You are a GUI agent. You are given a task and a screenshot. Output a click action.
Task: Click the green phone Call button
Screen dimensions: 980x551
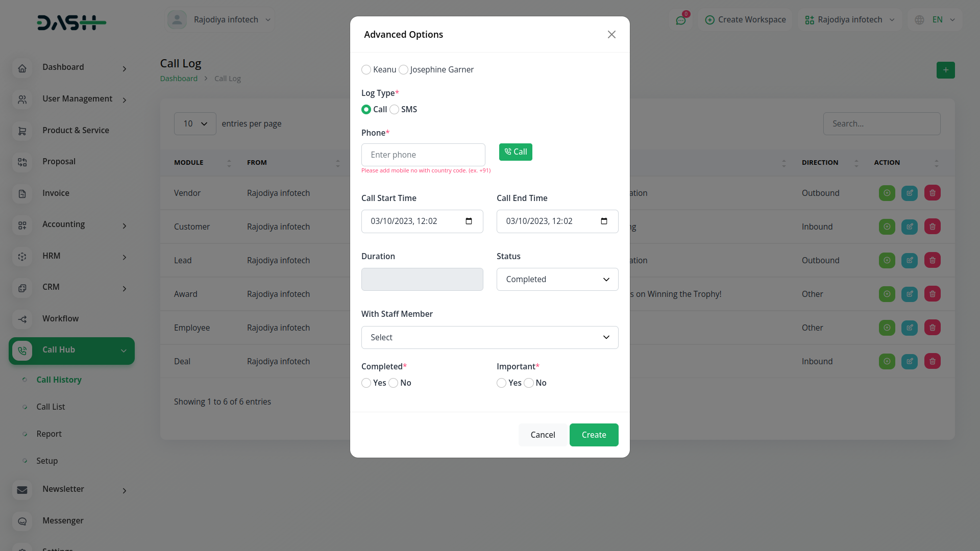click(x=516, y=152)
